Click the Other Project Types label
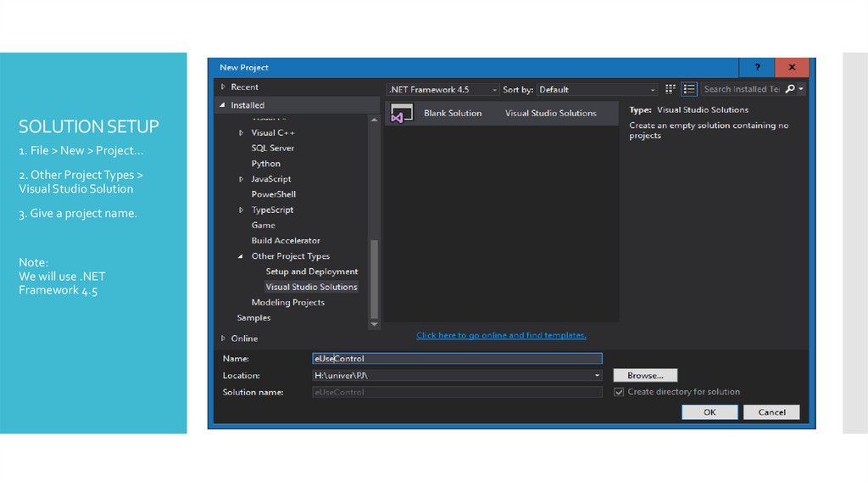Viewport: 868px width, 487px height. [x=291, y=256]
